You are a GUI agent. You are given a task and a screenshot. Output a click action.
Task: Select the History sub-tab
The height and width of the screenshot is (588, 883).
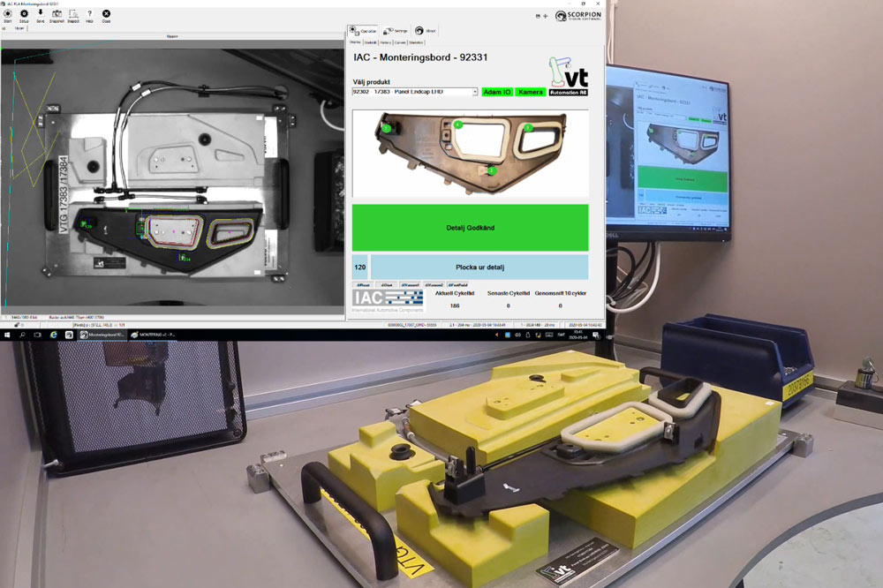385,42
